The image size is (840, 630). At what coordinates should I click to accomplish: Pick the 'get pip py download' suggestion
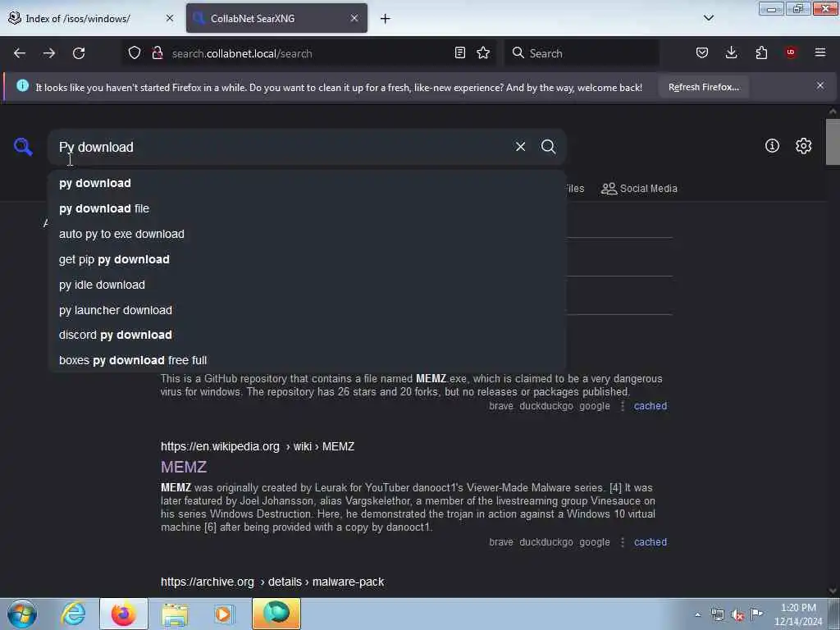307,259
